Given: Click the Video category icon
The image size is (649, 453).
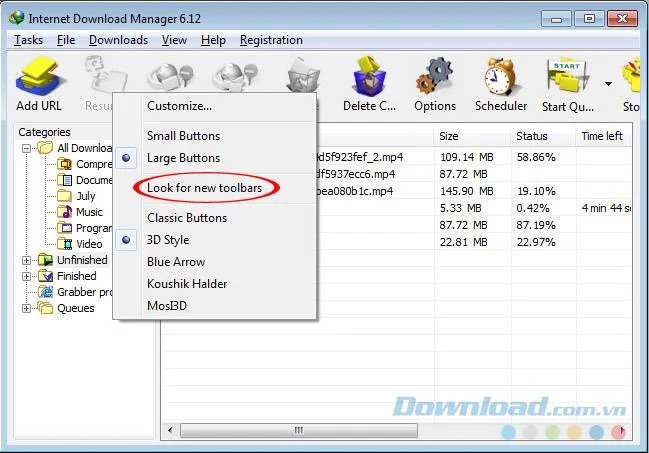Looking at the screenshot, I should [65, 244].
